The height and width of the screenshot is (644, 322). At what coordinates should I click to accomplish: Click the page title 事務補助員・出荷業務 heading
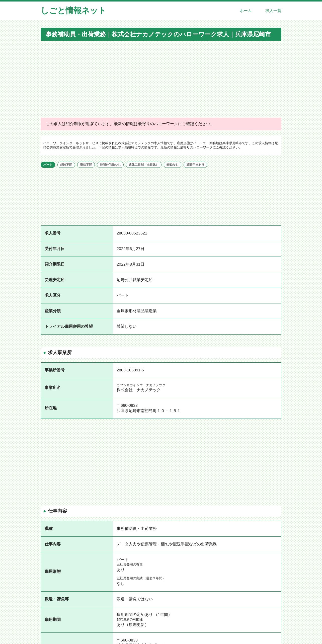pyautogui.click(x=161, y=34)
